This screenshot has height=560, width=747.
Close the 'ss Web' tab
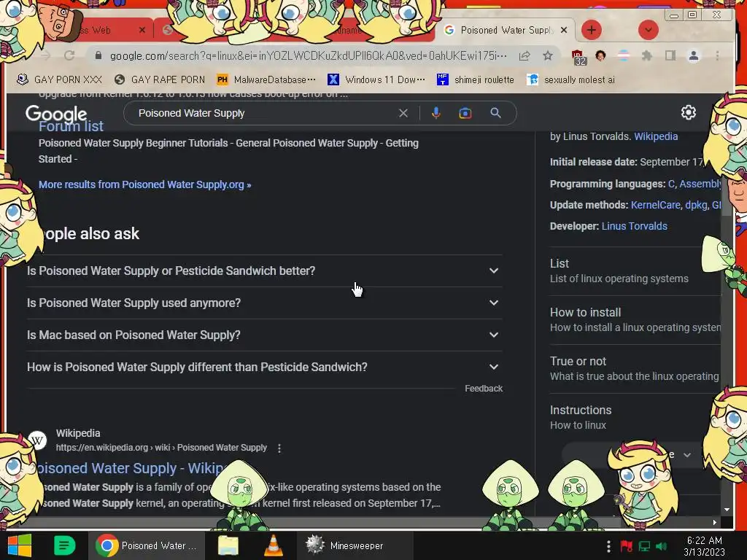pos(142,30)
